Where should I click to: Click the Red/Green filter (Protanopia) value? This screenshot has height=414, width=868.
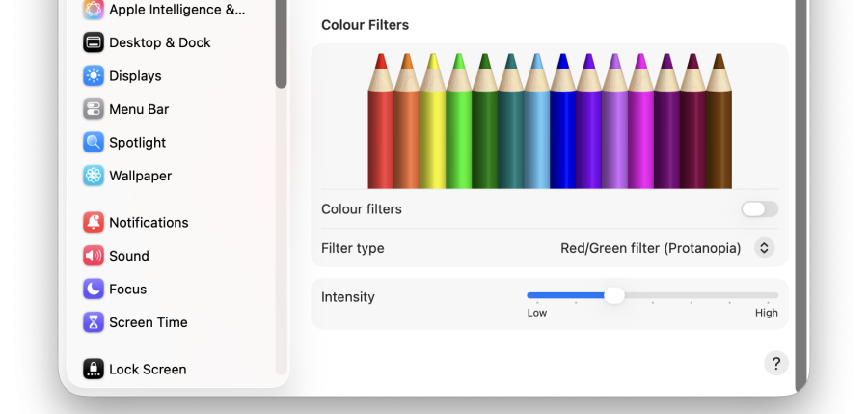point(650,248)
